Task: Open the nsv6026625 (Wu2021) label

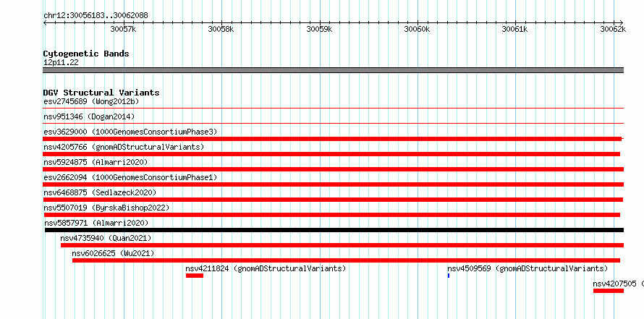Action: pyautogui.click(x=113, y=253)
